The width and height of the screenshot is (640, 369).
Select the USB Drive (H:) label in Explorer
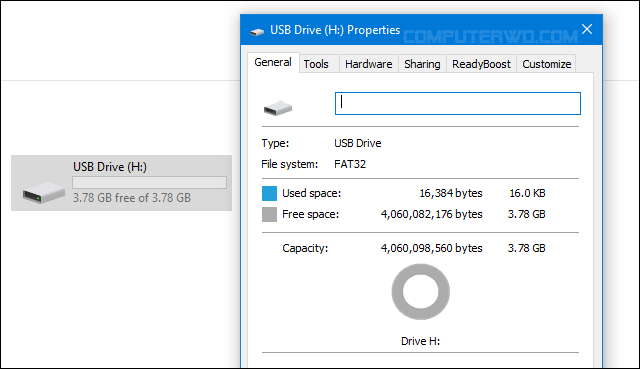110,167
